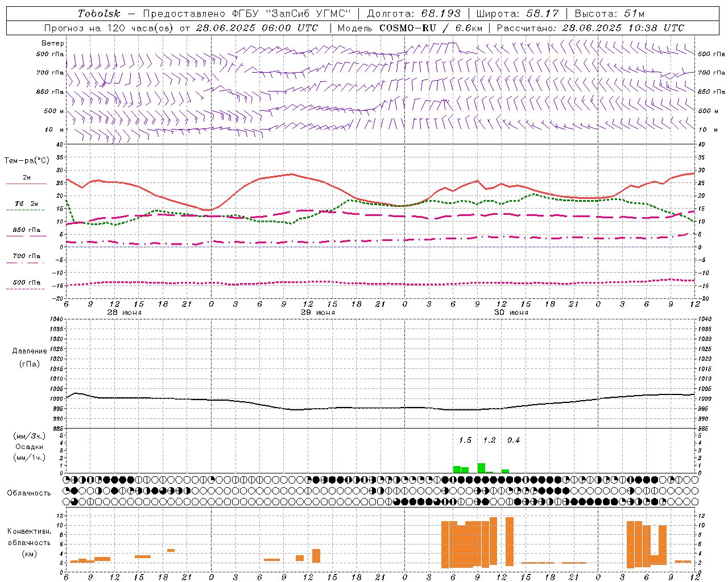
Task: Click the 1040 value on the left pressure axis
Action: pos(56,319)
